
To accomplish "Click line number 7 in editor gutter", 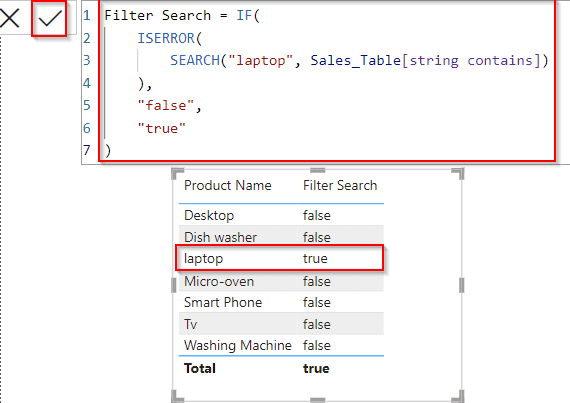I will pyautogui.click(x=87, y=150).
